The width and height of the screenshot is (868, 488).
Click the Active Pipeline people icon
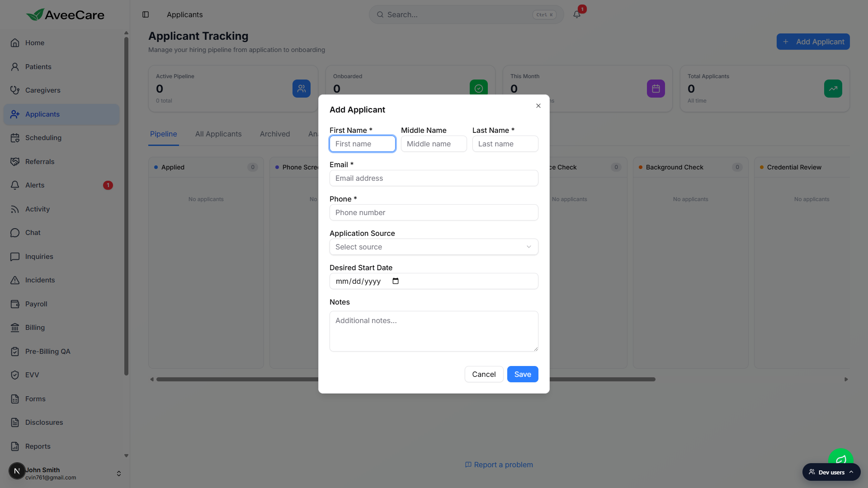302,89
